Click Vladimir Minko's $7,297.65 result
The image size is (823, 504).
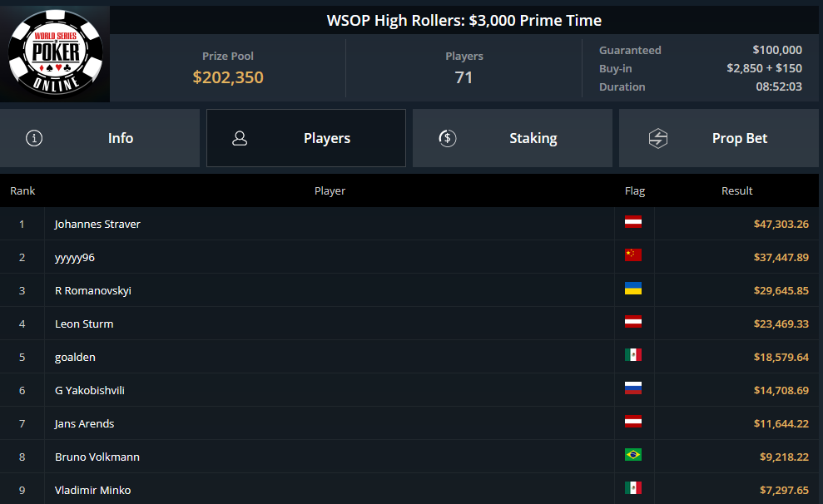(x=784, y=491)
